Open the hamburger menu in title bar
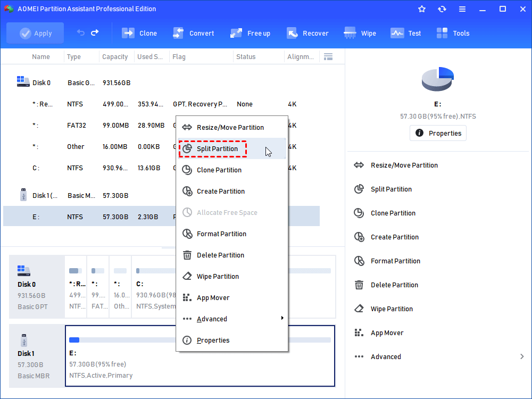The height and width of the screenshot is (399, 532). click(x=462, y=9)
